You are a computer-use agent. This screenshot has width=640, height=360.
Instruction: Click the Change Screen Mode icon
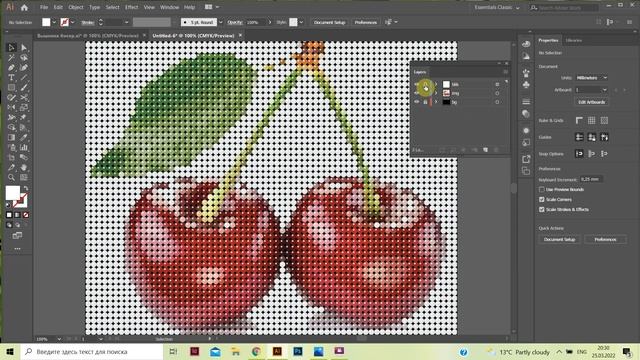tap(17, 236)
